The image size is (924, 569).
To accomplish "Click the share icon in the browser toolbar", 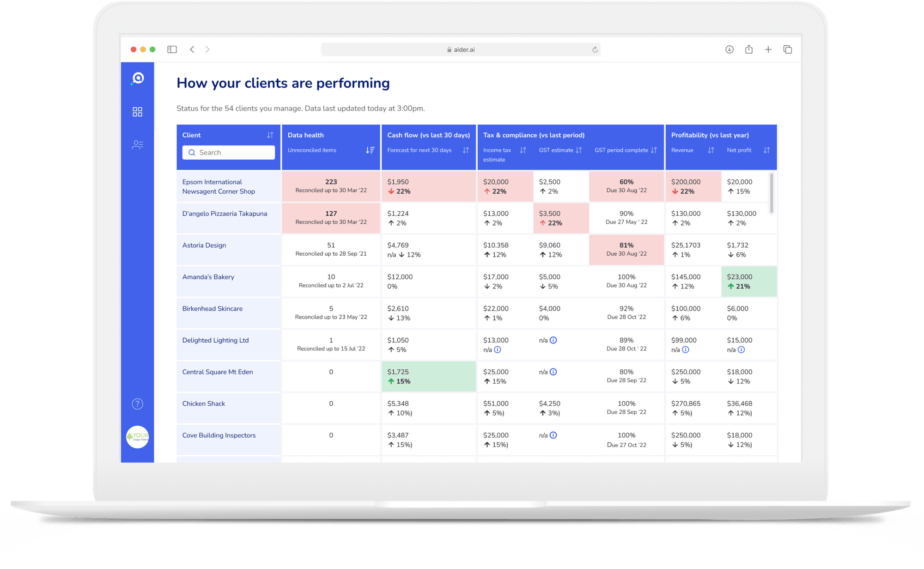I will pyautogui.click(x=748, y=49).
